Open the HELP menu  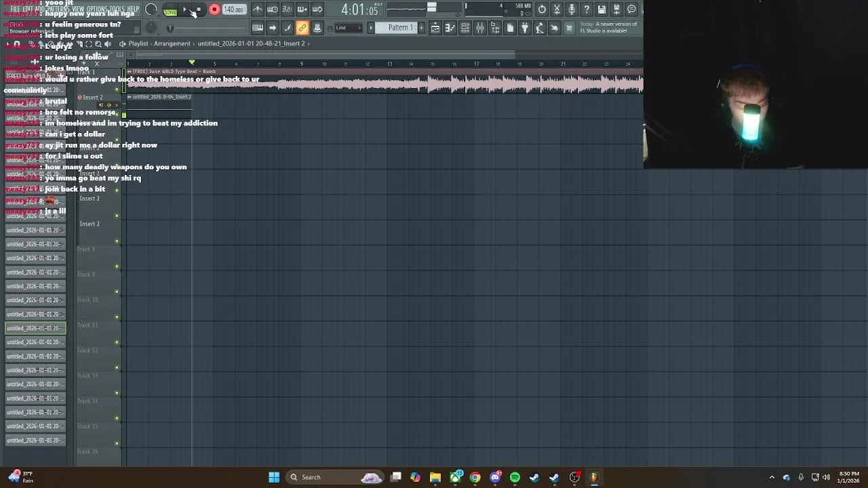[x=133, y=9]
